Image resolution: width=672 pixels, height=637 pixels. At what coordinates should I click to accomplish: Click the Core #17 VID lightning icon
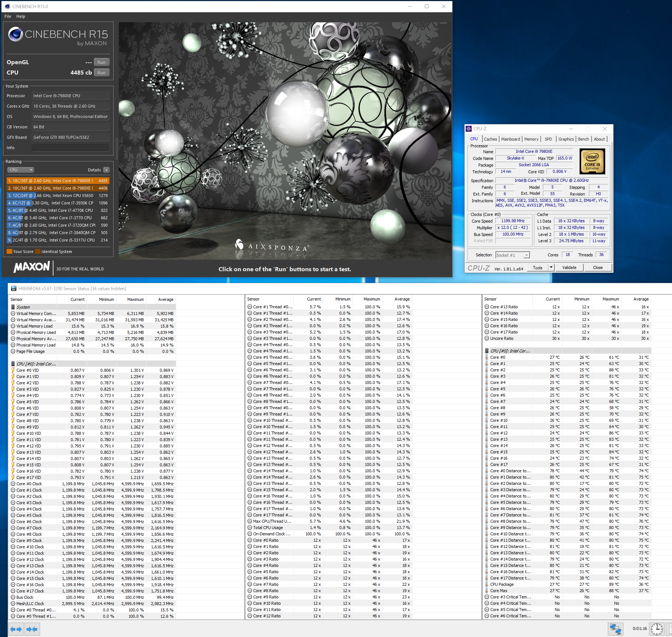13,477
